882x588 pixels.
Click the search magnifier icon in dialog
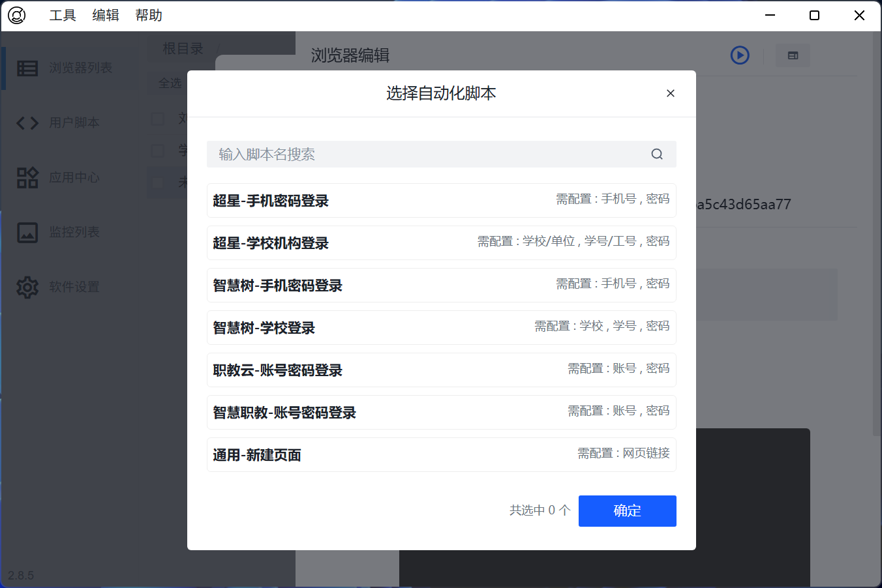pyautogui.click(x=657, y=154)
